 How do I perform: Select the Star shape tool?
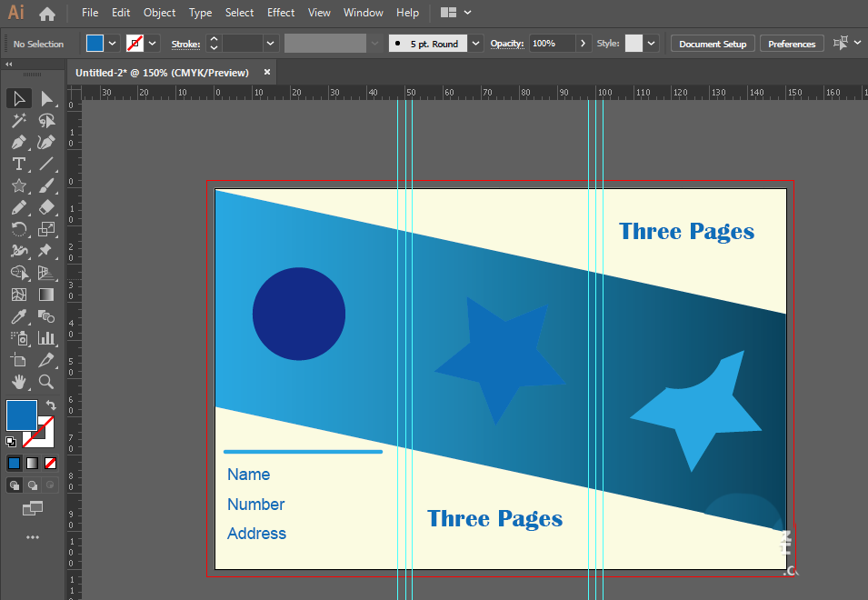pyautogui.click(x=18, y=185)
